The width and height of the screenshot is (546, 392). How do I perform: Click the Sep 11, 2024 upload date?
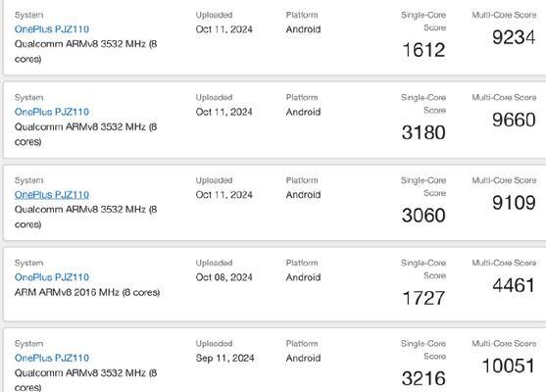point(224,358)
